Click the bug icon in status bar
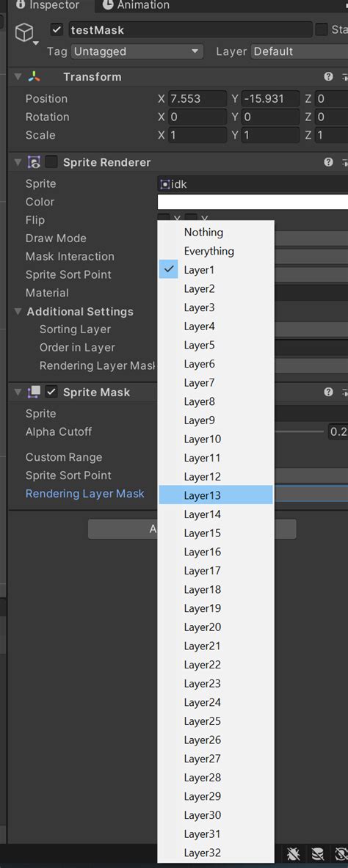Image resolution: width=348 pixels, height=868 pixels. tap(294, 855)
